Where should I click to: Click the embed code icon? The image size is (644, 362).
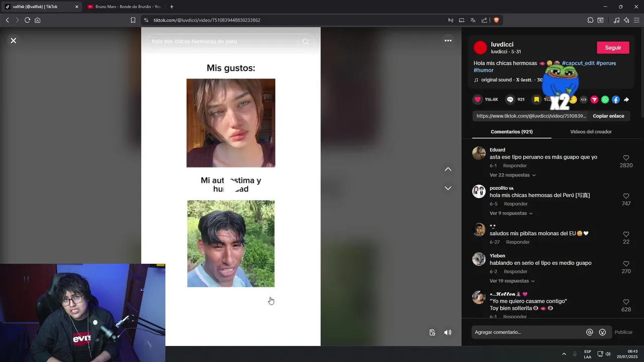(x=584, y=100)
